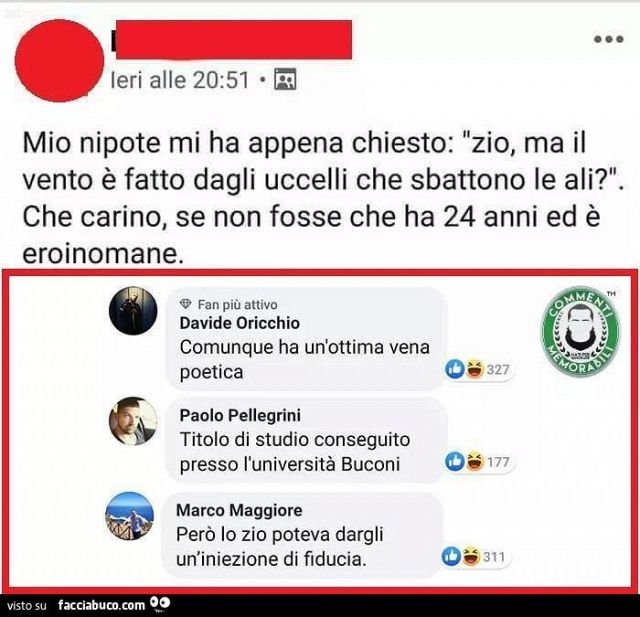This screenshot has height=617, width=640.
Task: Click the laughing emoji on Davide's comment
Action: point(474,369)
